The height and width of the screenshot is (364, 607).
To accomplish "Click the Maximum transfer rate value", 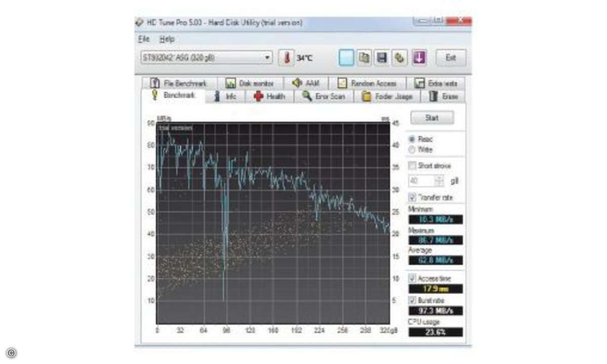I will pos(436,240).
